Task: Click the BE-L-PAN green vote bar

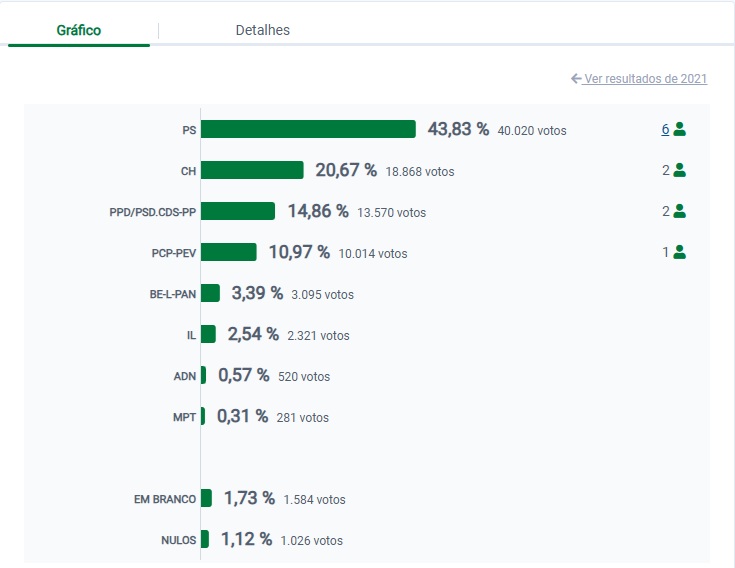Action: [210, 293]
